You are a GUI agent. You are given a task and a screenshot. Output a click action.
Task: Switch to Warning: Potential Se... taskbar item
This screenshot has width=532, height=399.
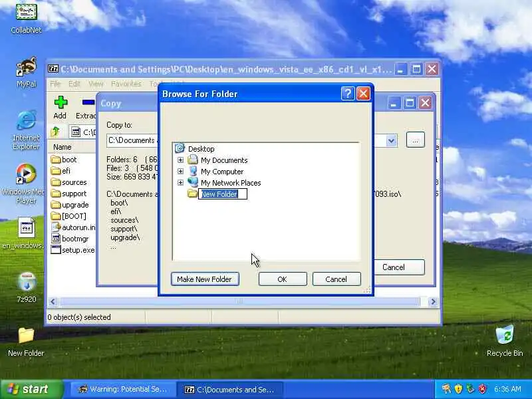point(122,389)
